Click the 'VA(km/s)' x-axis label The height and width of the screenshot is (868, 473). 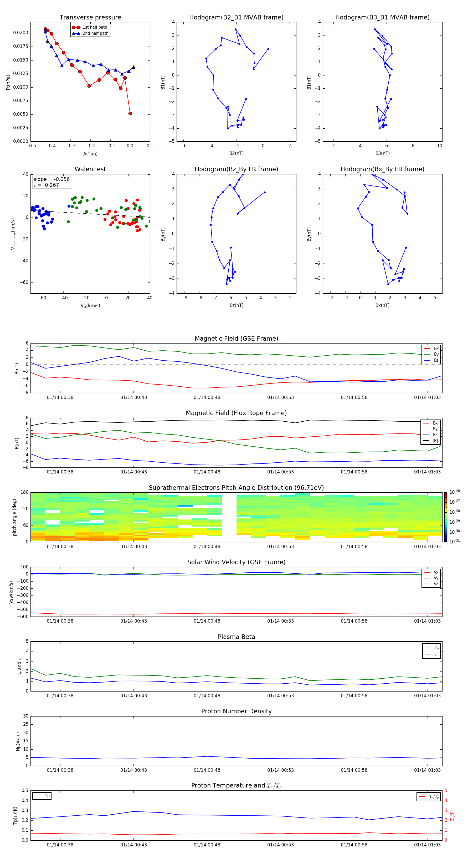90,306
